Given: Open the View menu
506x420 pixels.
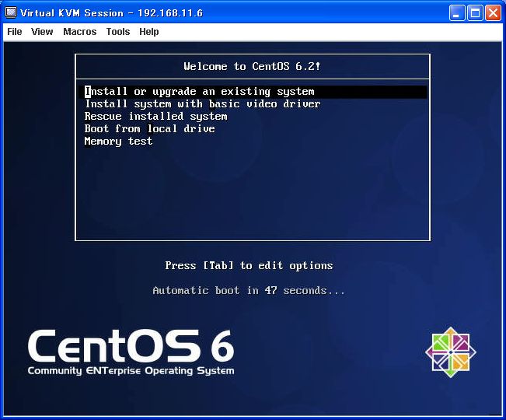Looking at the screenshot, I should click(42, 32).
